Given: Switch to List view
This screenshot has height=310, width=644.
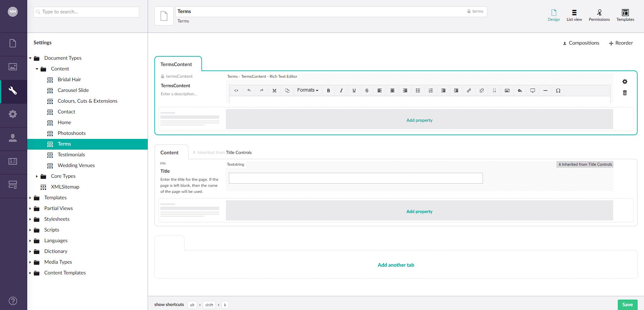Looking at the screenshot, I should coord(574,15).
